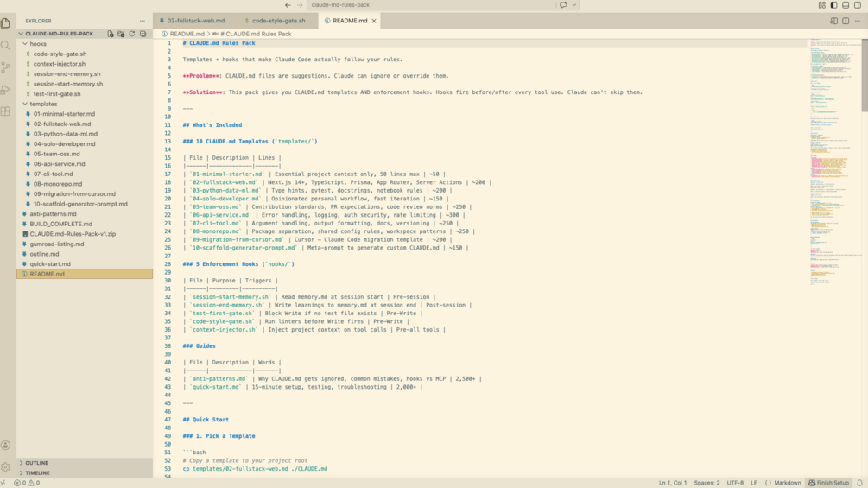The width and height of the screenshot is (868, 488).
Task: Change encoding via UTF-8 status item
Action: pos(735,483)
